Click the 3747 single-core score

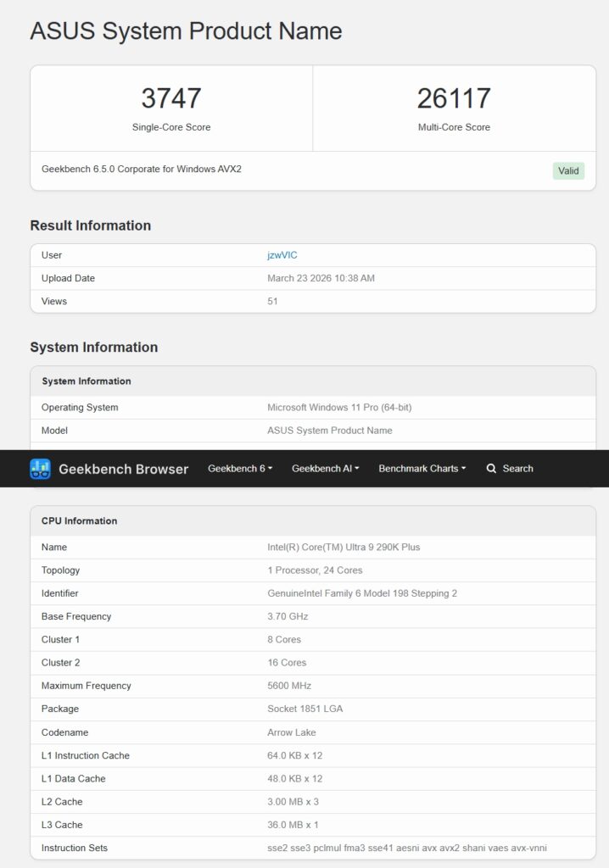pos(171,98)
